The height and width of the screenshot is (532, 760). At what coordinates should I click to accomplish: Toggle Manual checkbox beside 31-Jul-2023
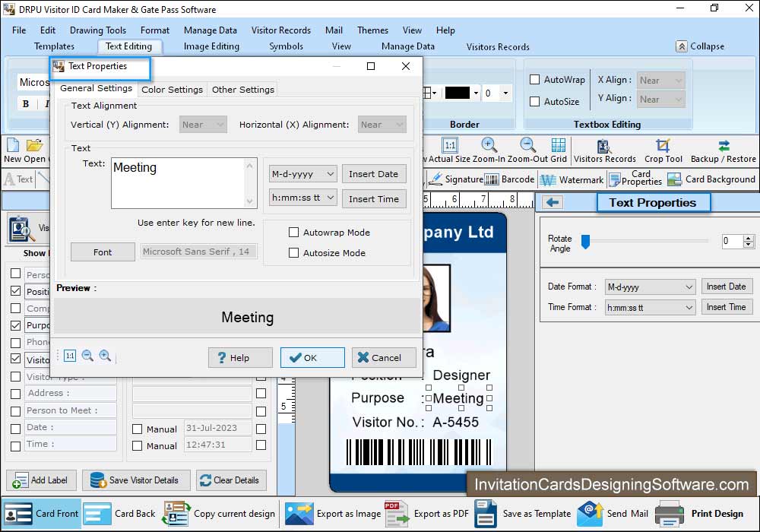pos(137,429)
